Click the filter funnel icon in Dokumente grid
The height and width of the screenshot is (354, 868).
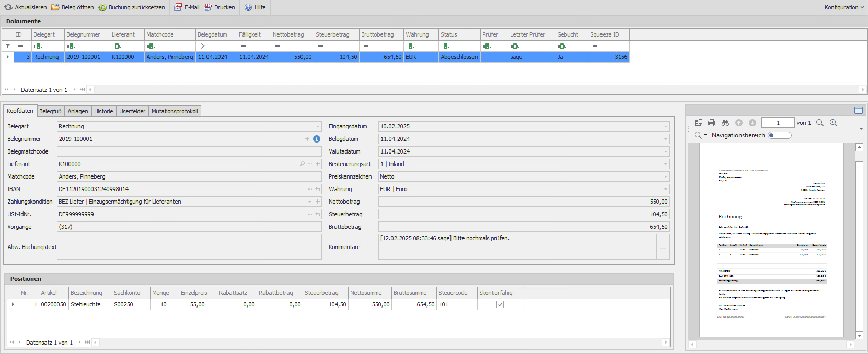[8, 46]
